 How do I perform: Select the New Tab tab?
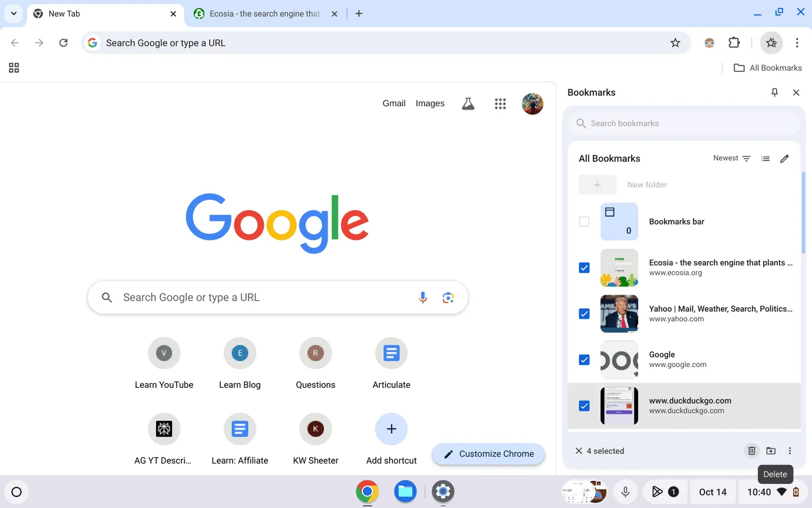point(106,13)
